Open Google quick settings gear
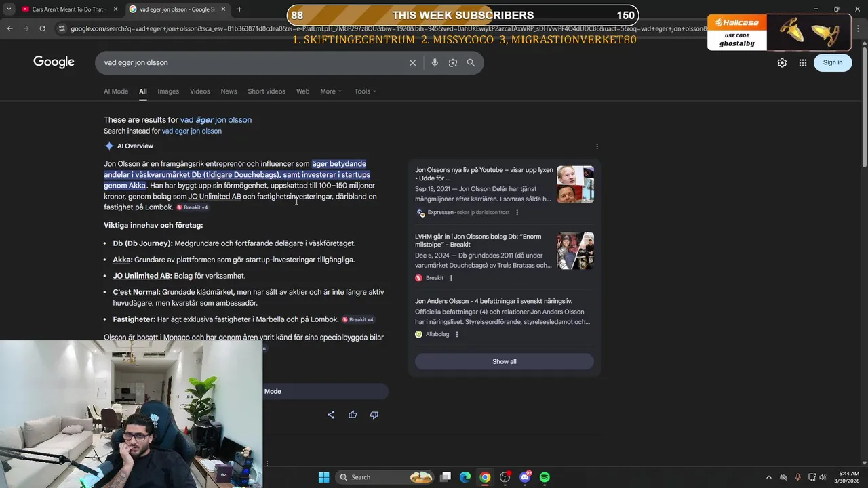 (x=782, y=62)
